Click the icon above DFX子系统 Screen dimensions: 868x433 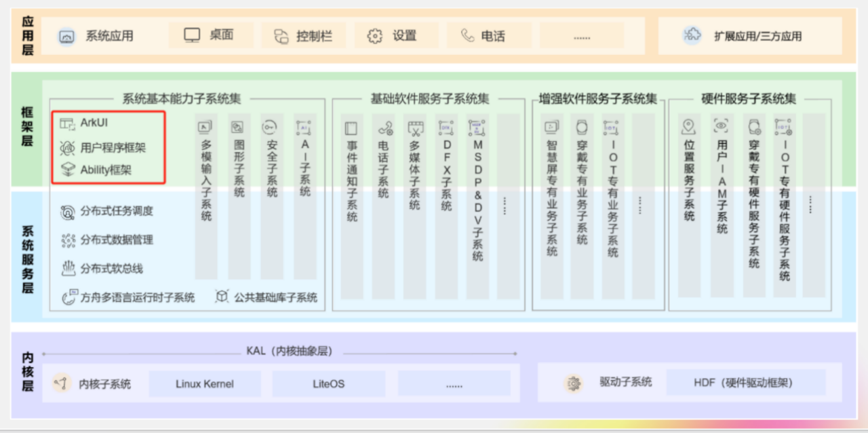point(446,128)
